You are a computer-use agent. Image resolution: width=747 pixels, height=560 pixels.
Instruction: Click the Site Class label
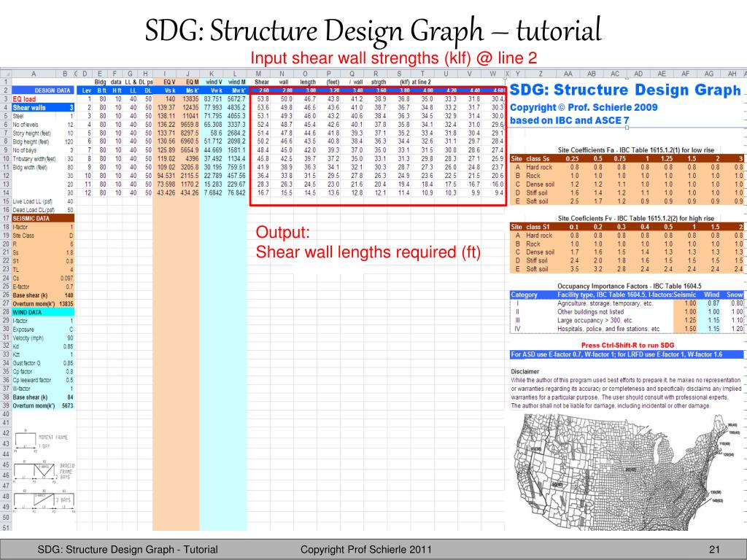(23, 236)
